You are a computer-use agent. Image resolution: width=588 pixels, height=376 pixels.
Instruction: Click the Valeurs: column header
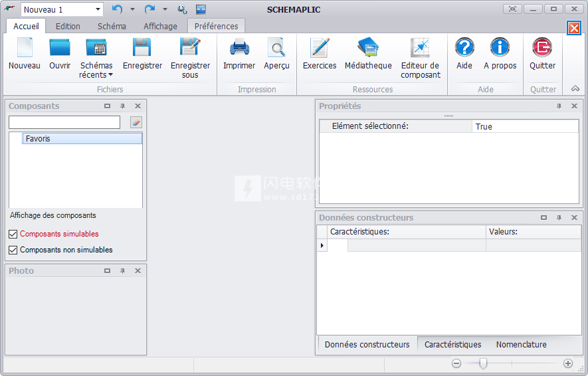[x=534, y=232]
